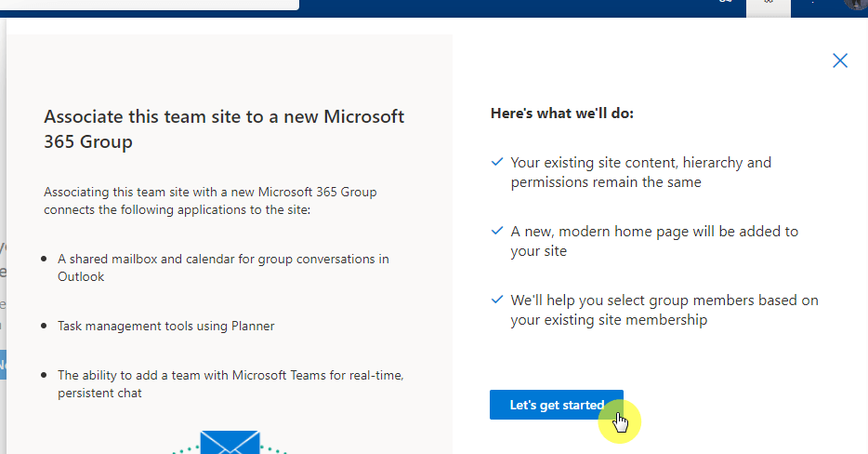
Task: Click the blue envelope mail icon
Action: [x=230, y=442]
